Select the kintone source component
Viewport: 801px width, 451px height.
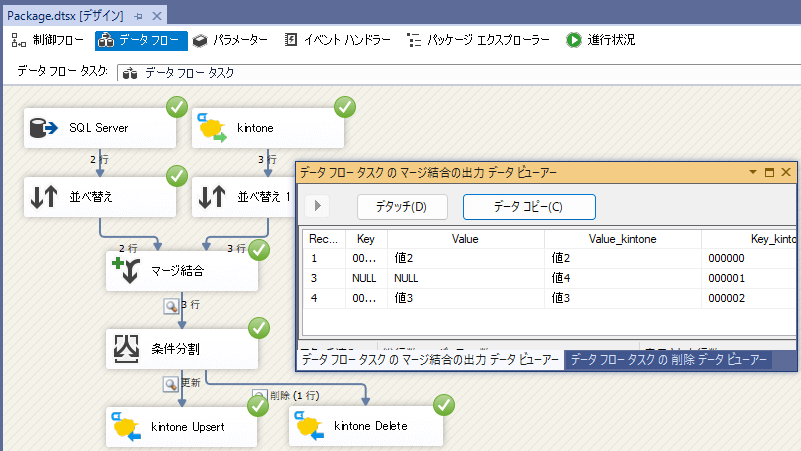(268, 128)
